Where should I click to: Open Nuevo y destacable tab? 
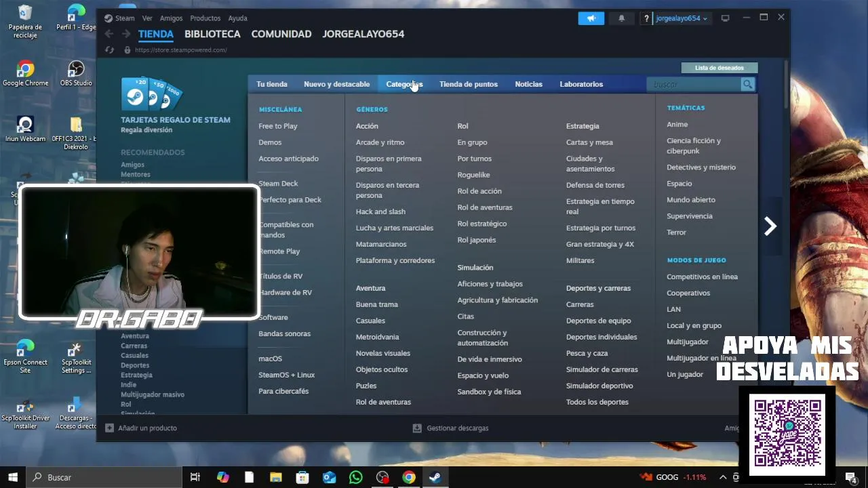(337, 84)
